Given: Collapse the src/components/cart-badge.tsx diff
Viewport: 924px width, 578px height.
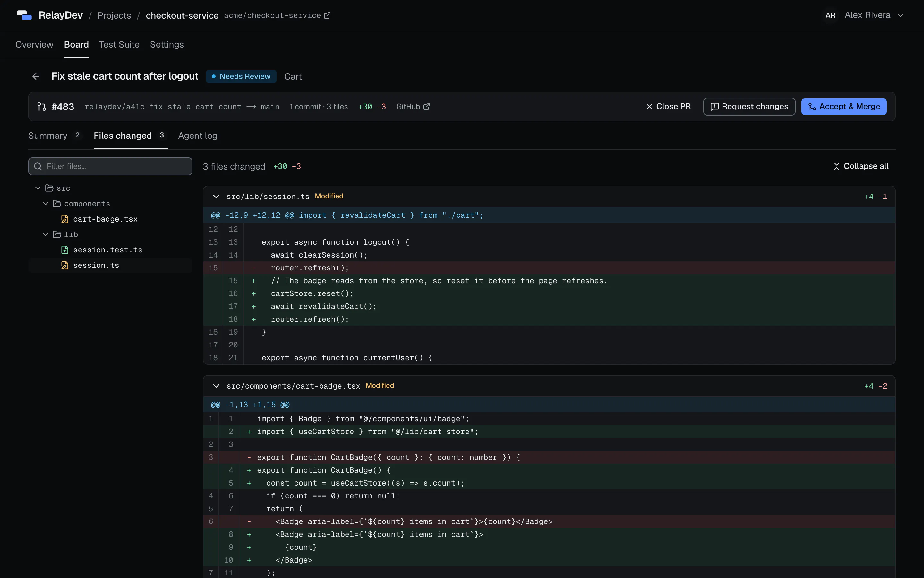Looking at the screenshot, I should coord(216,386).
